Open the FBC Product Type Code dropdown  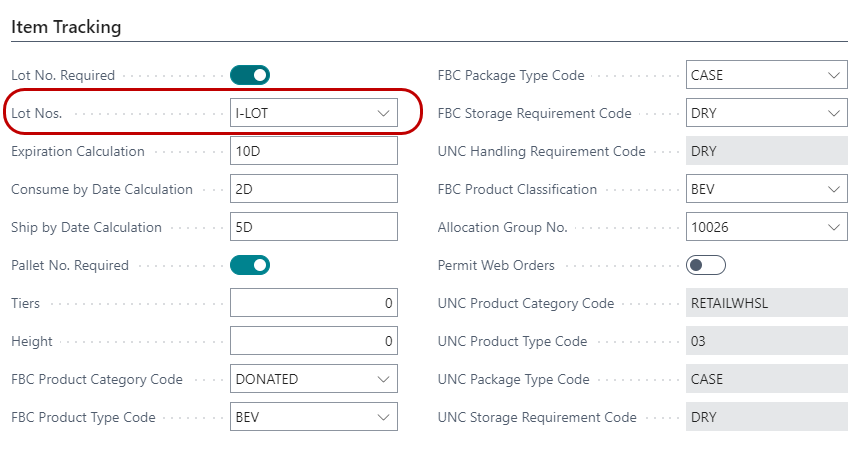point(383,418)
